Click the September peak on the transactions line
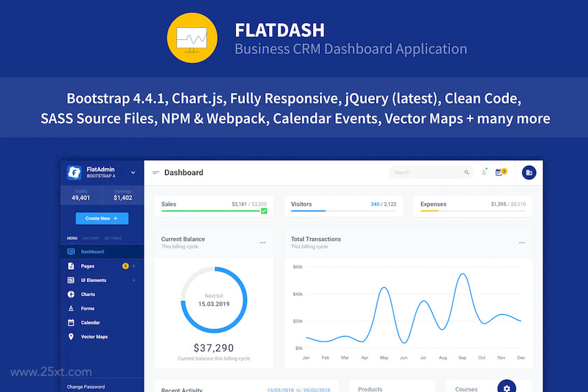The height and width of the screenshot is (392, 588). point(463,274)
